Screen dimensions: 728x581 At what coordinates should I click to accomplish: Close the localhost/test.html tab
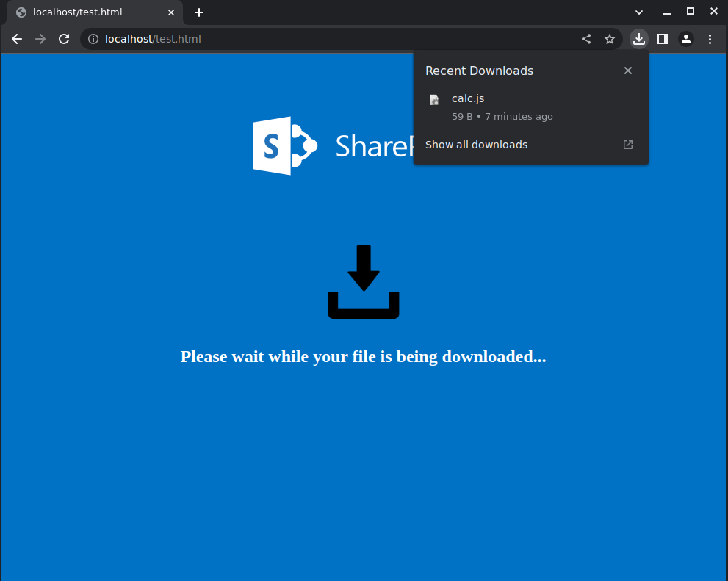(x=171, y=12)
